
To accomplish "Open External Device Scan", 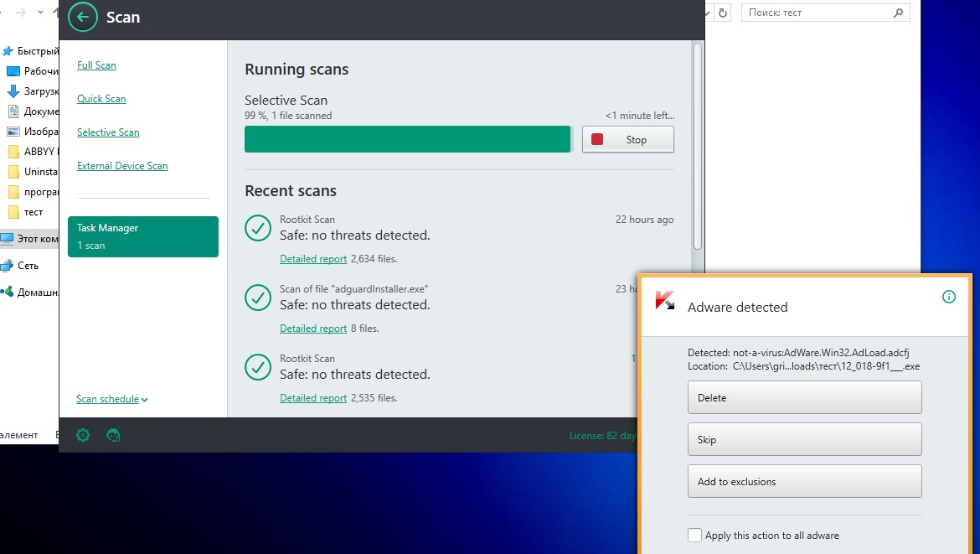I will coord(122,166).
